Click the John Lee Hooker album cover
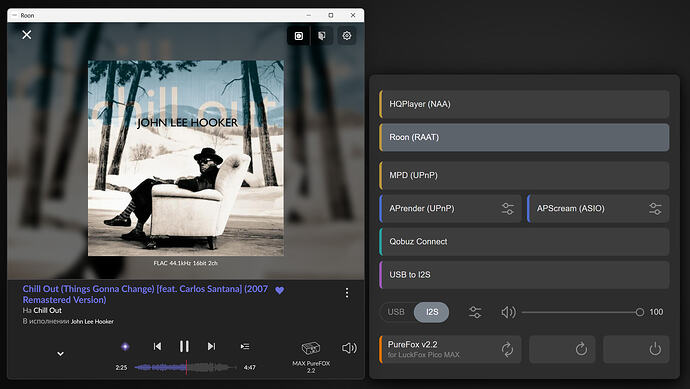 186,158
